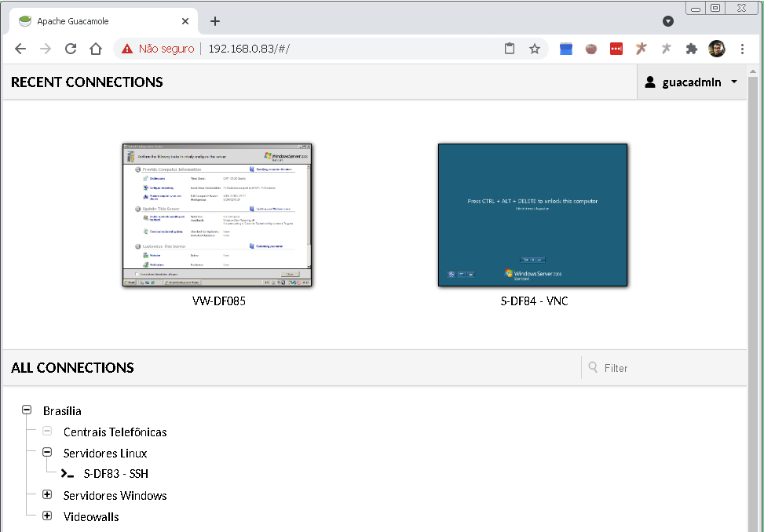Click the Não seguro security label
This screenshot has height=532, width=764.
pos(166,49)
